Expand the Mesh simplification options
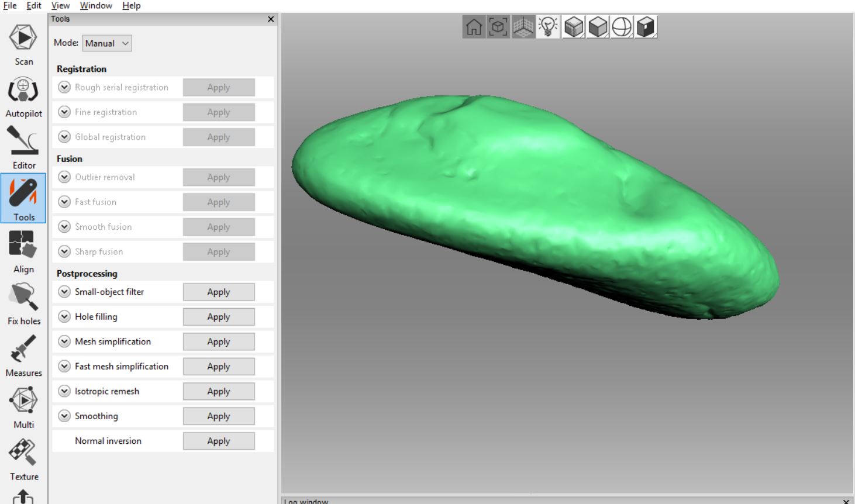 [64, 341]
